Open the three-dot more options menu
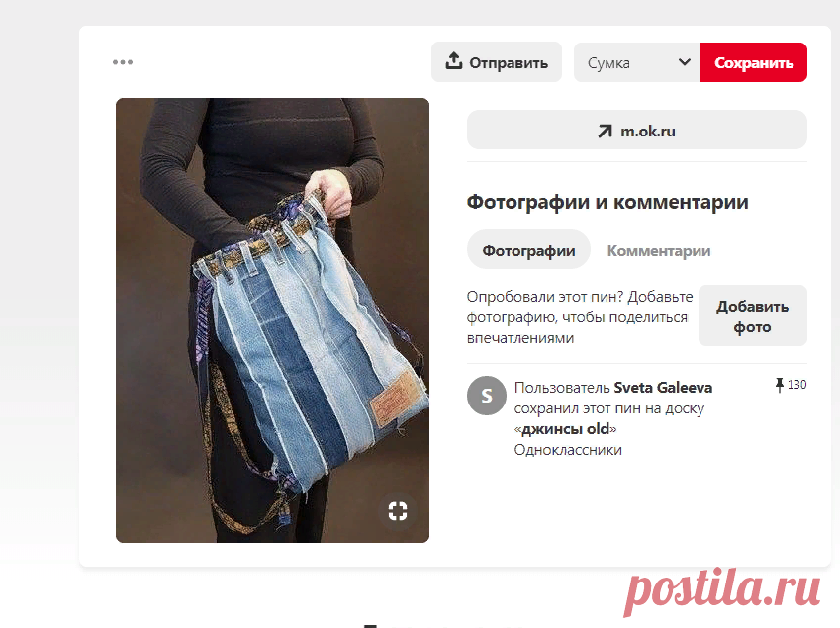The image size is (840, 628). tap(123, 62)
